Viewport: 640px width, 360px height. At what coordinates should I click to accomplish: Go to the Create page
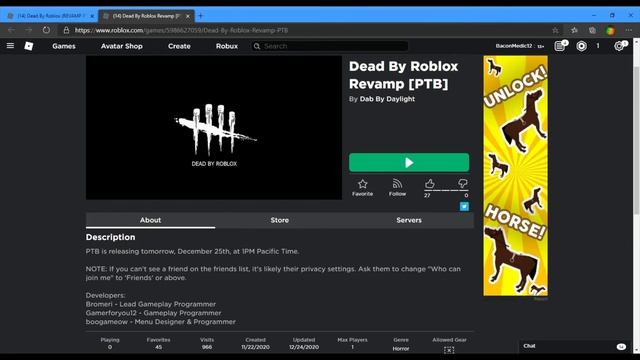click(179, 46)
